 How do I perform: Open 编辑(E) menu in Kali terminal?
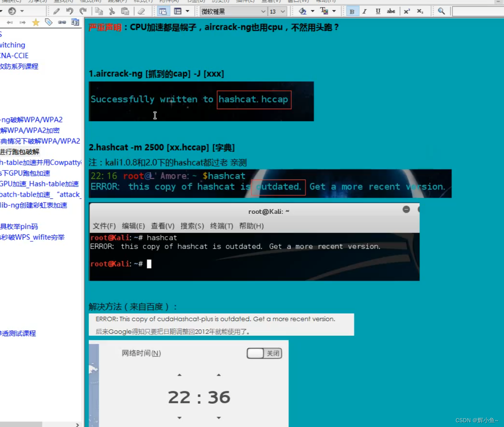pyautogui.click(x=133, y=226)
